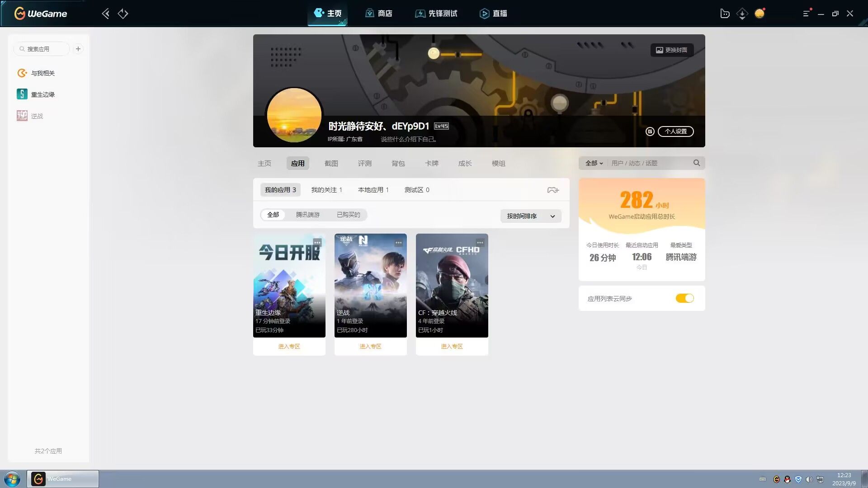This screenshot has height=488, width=868.
Task: Select 本地应用 1 sub-tab
Action: pos(373,190)
